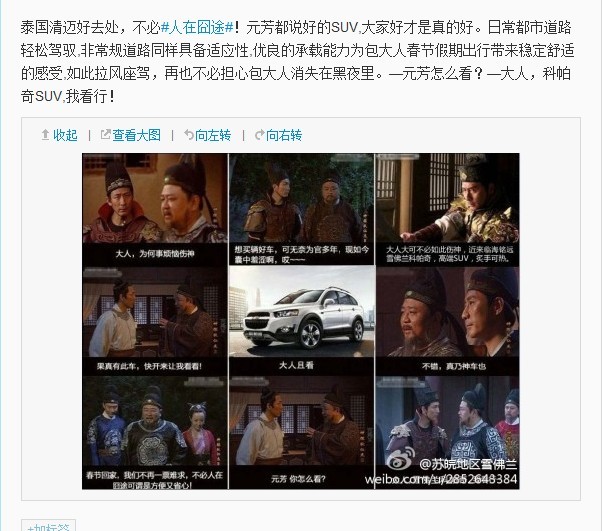
Task: Open 查看大图 to view full image
Action: pyautogui.click(x=136, y=135)
